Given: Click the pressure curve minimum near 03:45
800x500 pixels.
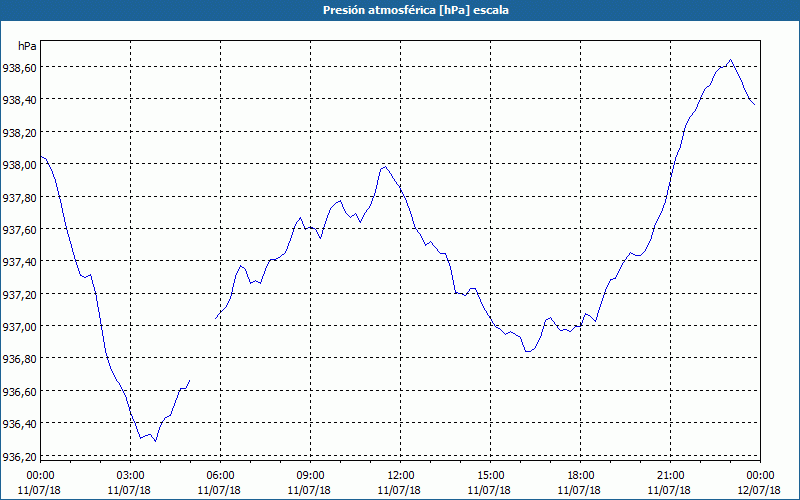Looking at the screenshot, I should pos(156,441).
